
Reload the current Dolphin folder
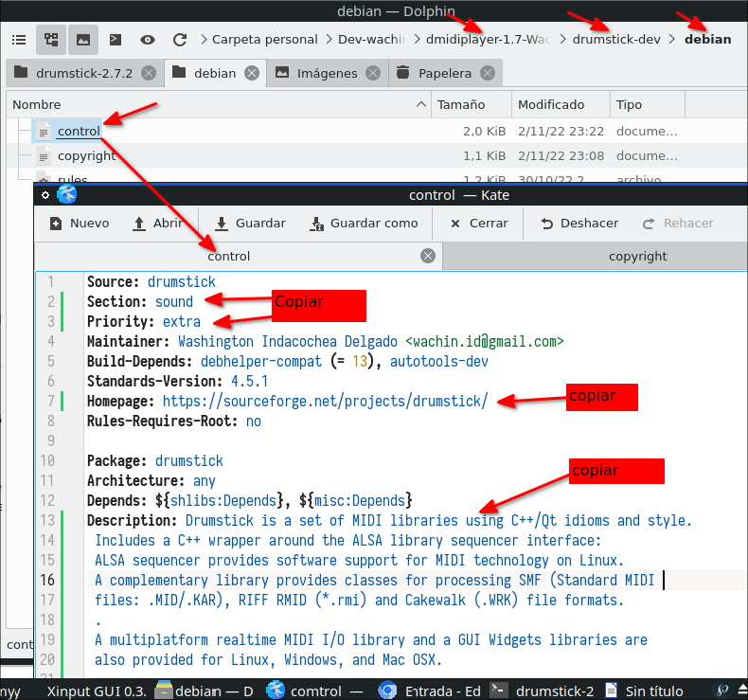(180, 40)
